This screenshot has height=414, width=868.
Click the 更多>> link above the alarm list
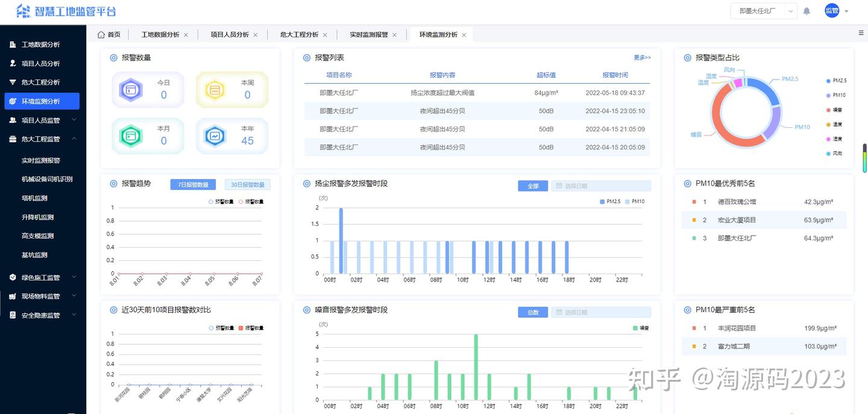[x=641, y=57]
